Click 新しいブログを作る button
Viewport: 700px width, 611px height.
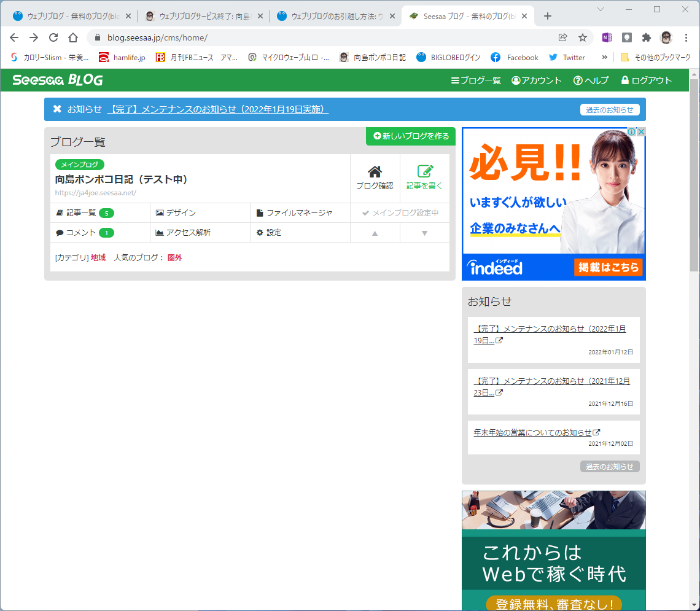point(411,136)
